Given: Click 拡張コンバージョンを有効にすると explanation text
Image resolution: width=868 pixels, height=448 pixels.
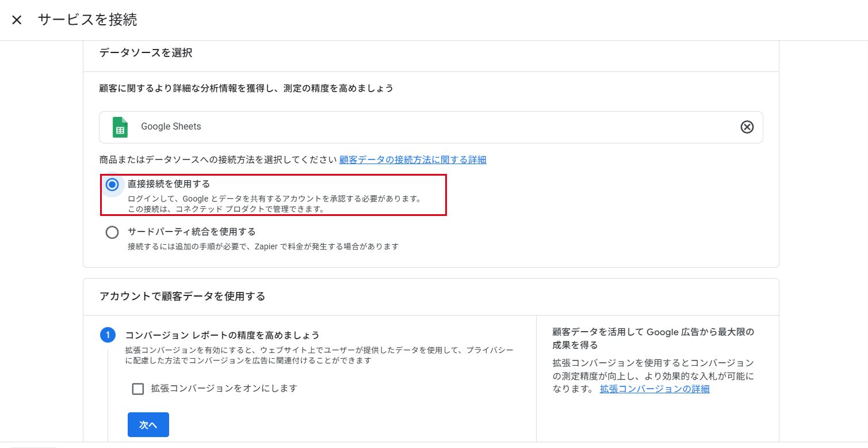Looking at the screenshot, I should click(319, 355).
